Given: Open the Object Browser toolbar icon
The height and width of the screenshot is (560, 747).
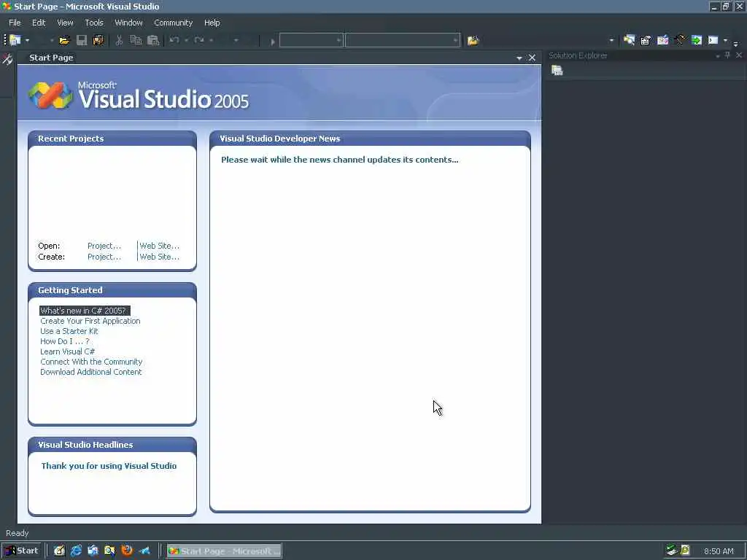Looking at the screenshot, I should click(x=662, y=41).
